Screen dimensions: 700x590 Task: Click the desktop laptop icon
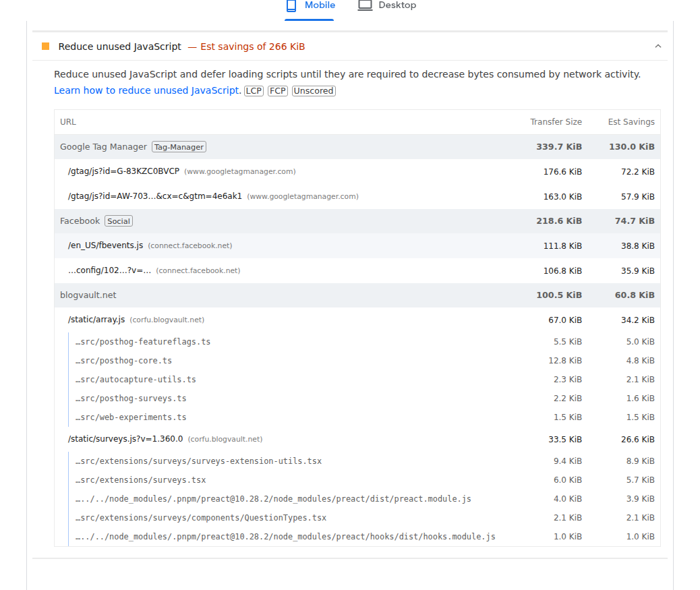tap(366, 6)
